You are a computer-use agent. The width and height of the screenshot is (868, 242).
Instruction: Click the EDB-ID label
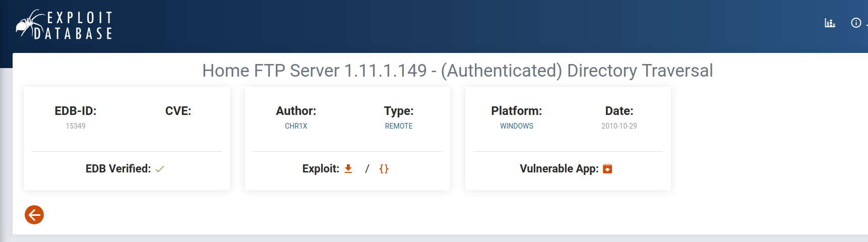pyautogui.click(x=76, y=111)
